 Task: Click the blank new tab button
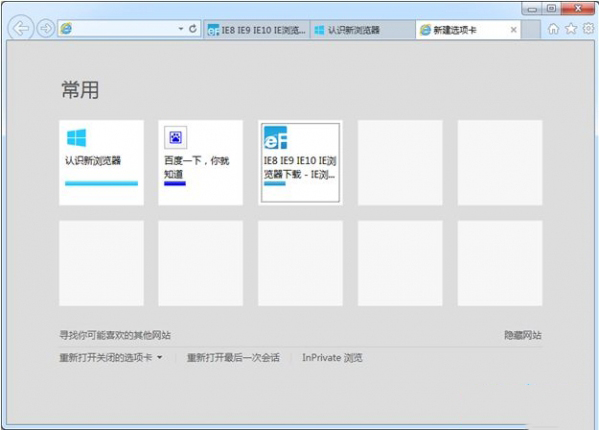point(531,30)
